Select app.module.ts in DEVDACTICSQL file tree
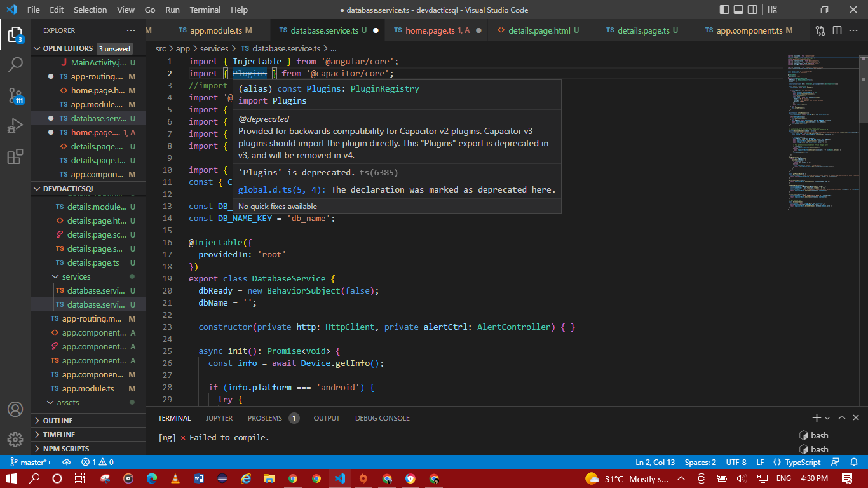The width and height of the screenshot is (868, 488). 88,388
